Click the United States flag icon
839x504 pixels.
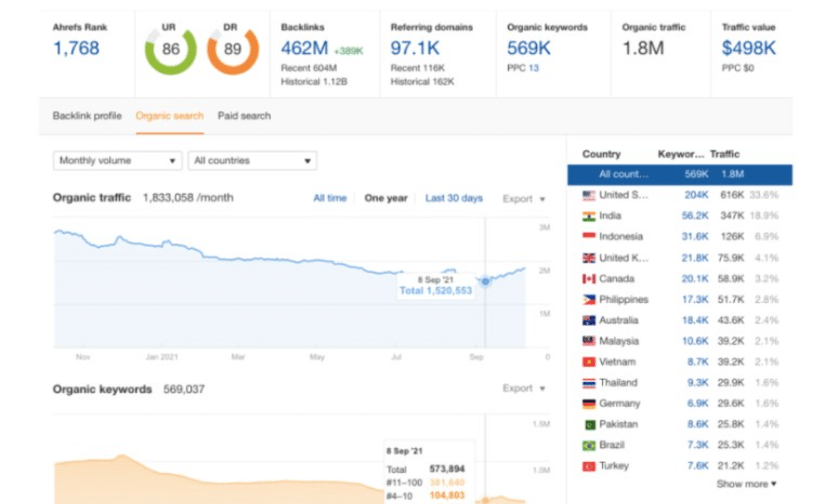[x=589, y=195]
